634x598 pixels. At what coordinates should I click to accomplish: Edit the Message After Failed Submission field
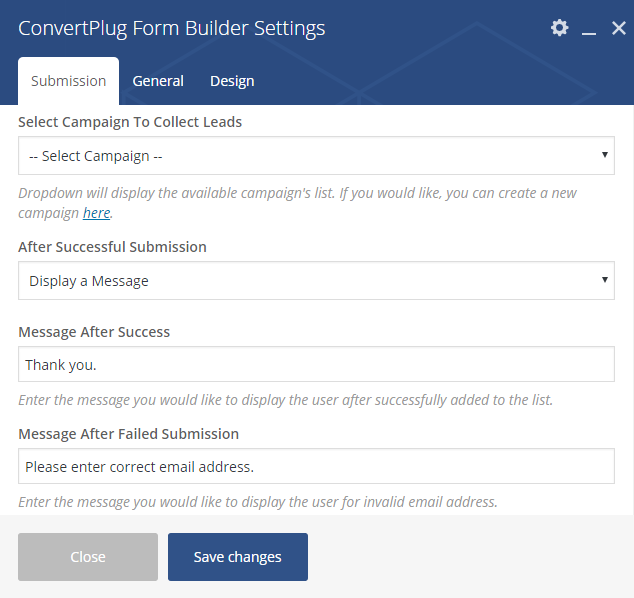[316, 466]
